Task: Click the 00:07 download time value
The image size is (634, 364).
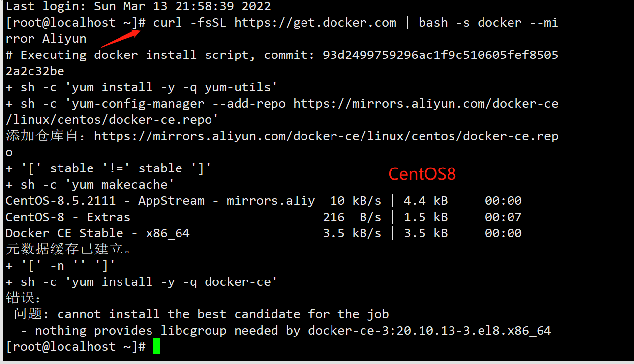Action: coord(503,217)
